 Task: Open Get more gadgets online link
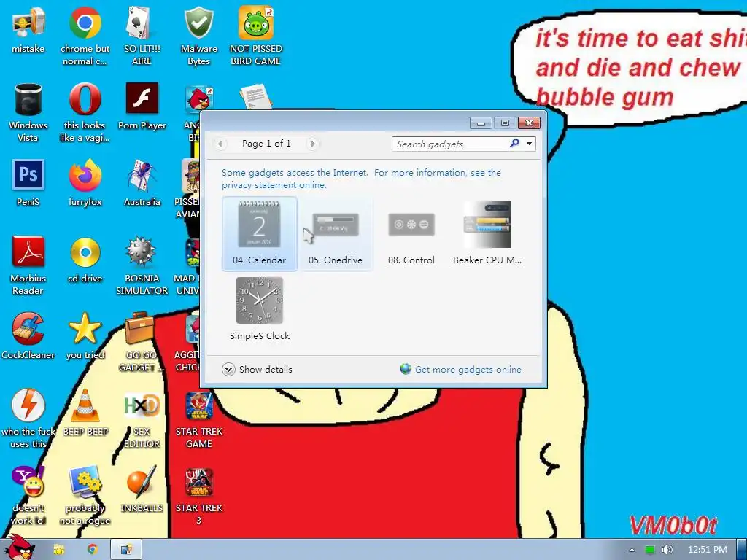pyautogui.click(x=461, y=370)
